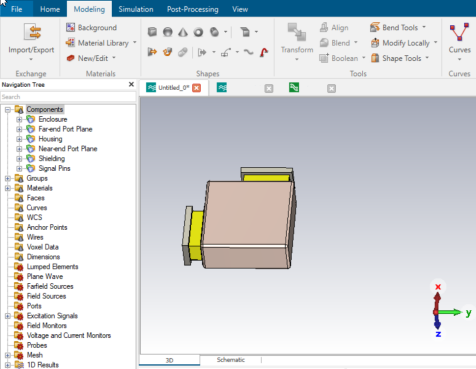Open the Curves tool
The height and width of the screenshot is (369, 476).
pos(459,42)
